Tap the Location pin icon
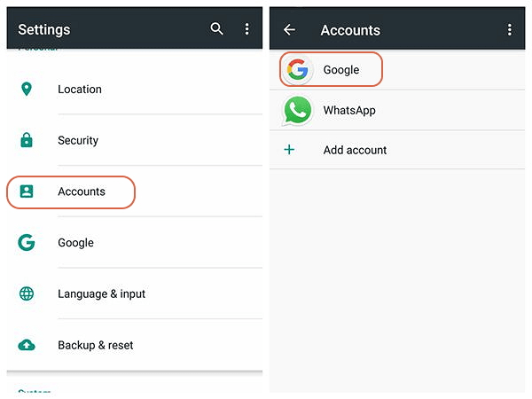This screenshot has width=532, height=399. point(27,89)
